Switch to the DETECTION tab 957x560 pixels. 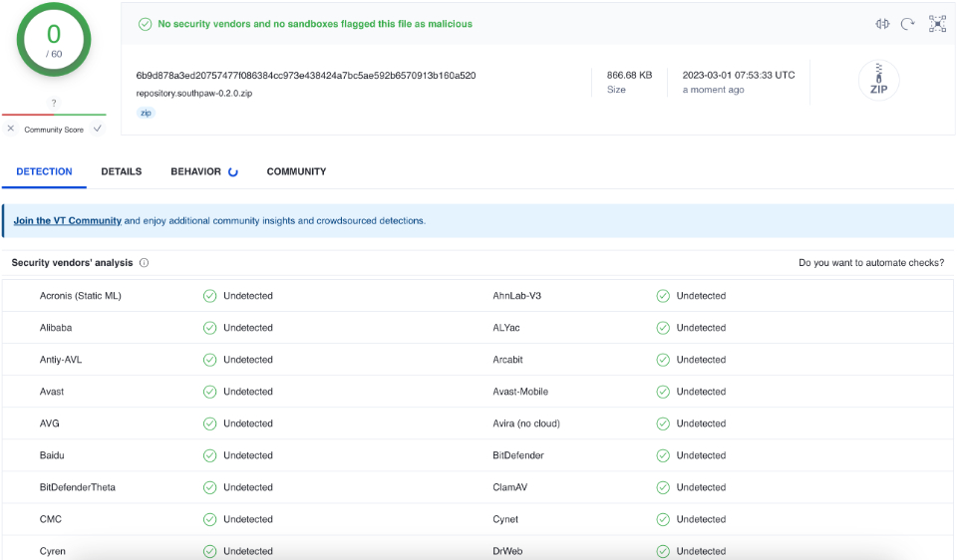click(x=44, y=172)
